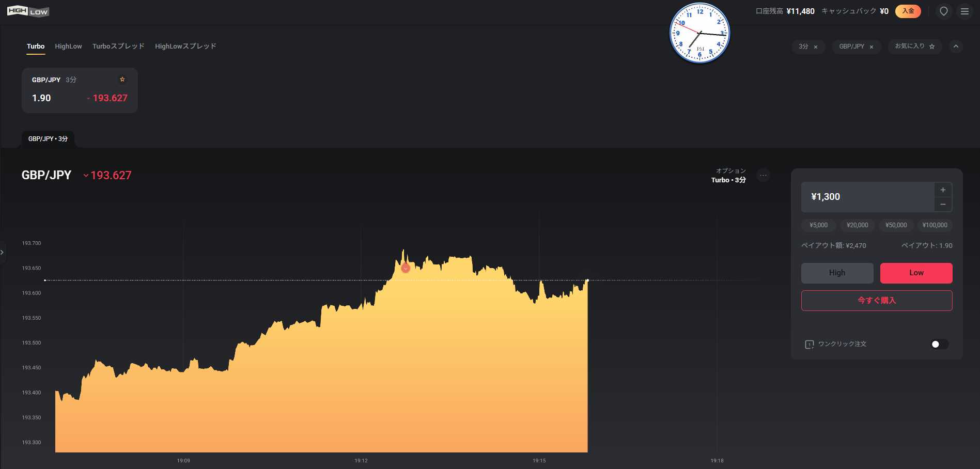Favorite GBP/JPY with the star icon
Screen dimensions: 980x469
point(122,80)
